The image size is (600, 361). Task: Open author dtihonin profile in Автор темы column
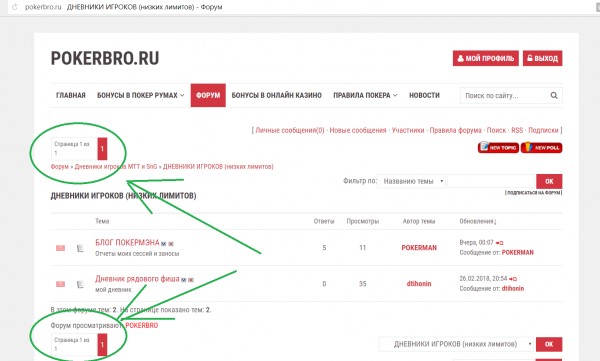point(419,284)
